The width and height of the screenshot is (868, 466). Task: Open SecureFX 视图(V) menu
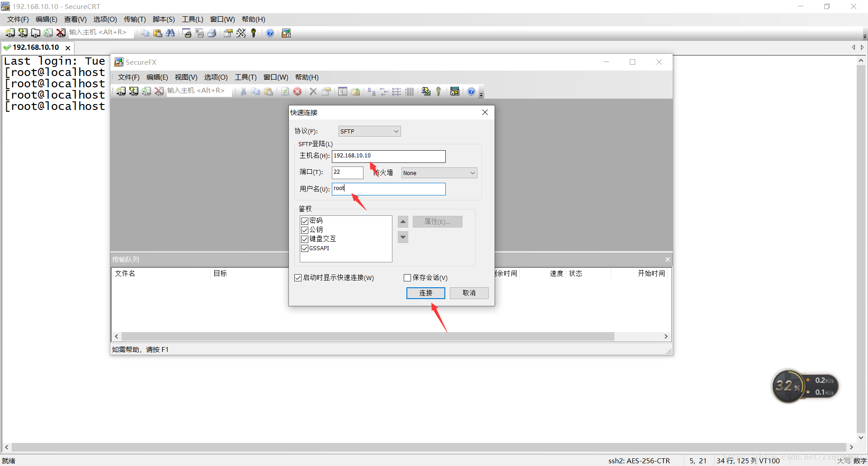[186, 77]
